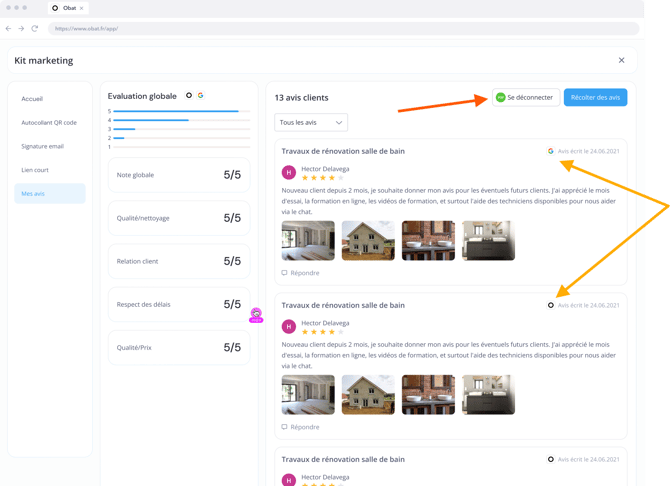The image size is (670, 486).
Task: Go to Signature email section
Action: pyautogui.click(x=42, y=146)
